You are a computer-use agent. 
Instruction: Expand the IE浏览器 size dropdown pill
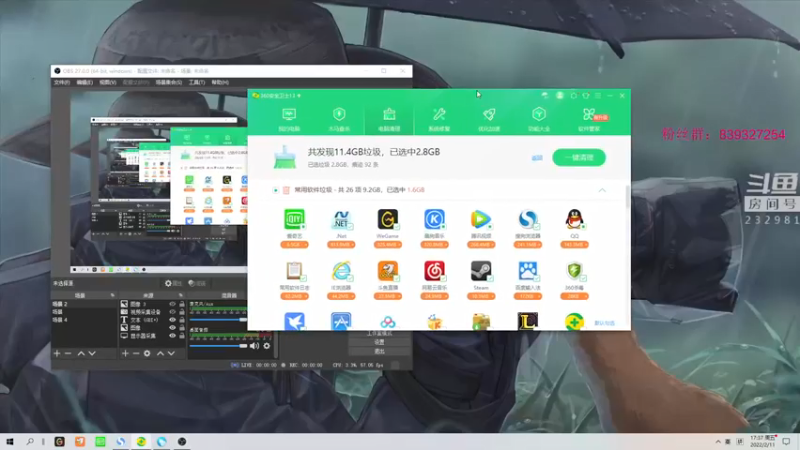341,296
